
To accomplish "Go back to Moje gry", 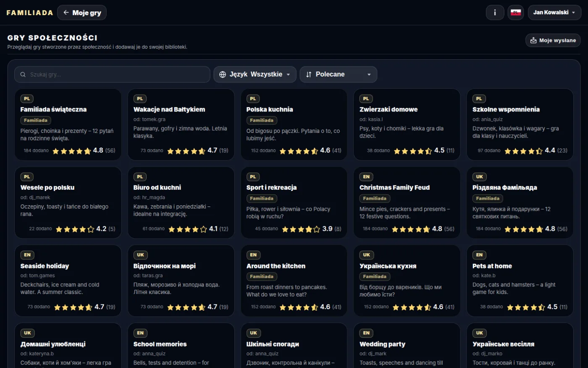I will [x=82, y=13].
